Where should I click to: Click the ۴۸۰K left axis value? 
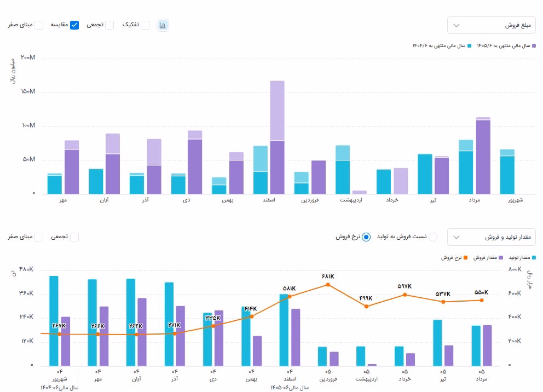pos(26,269)
